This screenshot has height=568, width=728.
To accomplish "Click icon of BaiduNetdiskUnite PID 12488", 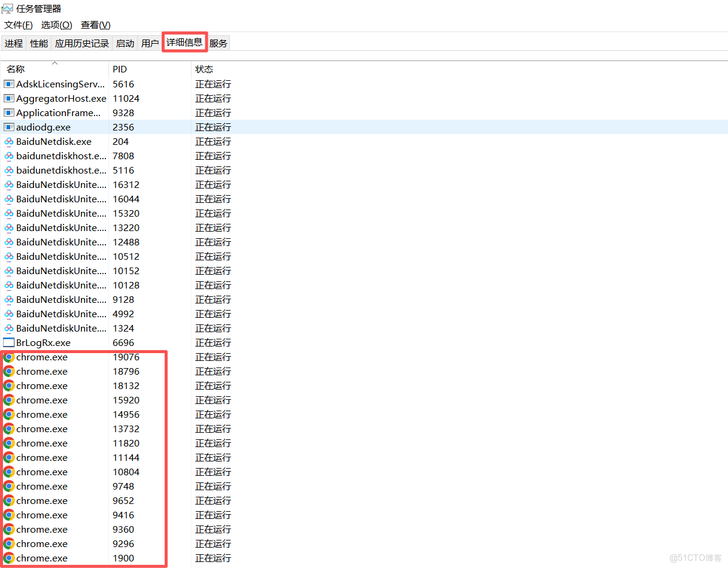I will pos(9,242).
